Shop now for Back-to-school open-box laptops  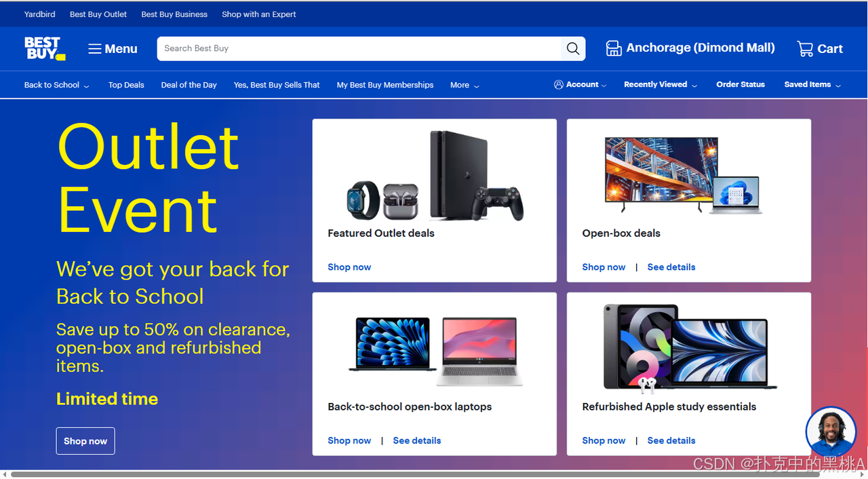click(x=349, y=441)
